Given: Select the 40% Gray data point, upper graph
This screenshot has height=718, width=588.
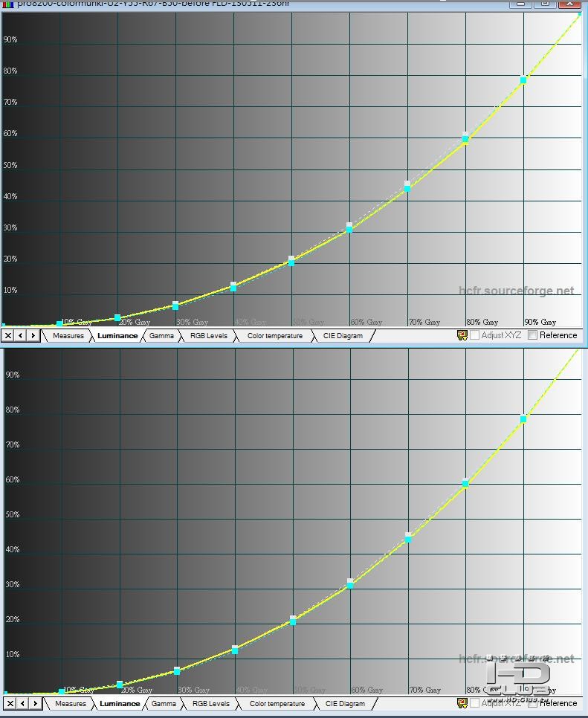Looking at the screenshot, I should click(x=233, y=288).
